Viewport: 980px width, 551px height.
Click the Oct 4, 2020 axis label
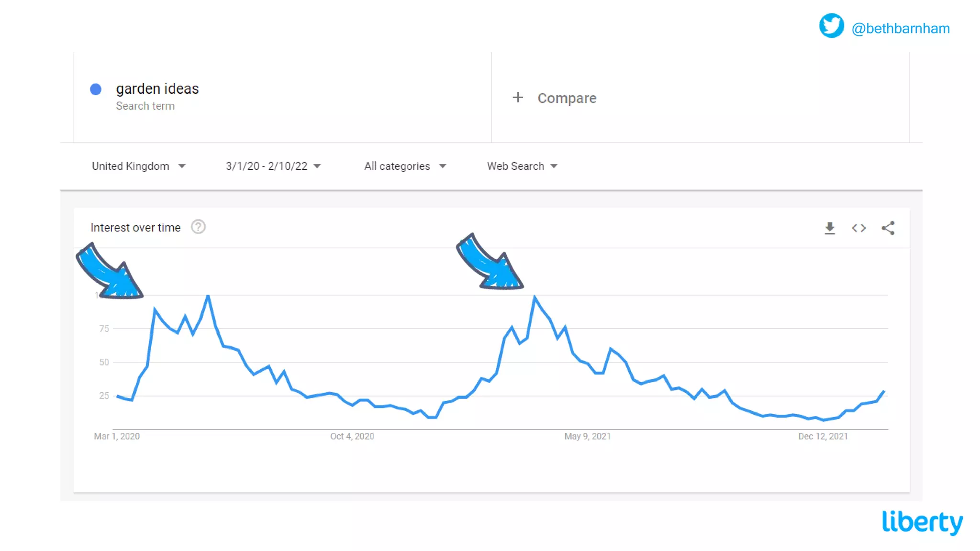click(x=352, y=436)
